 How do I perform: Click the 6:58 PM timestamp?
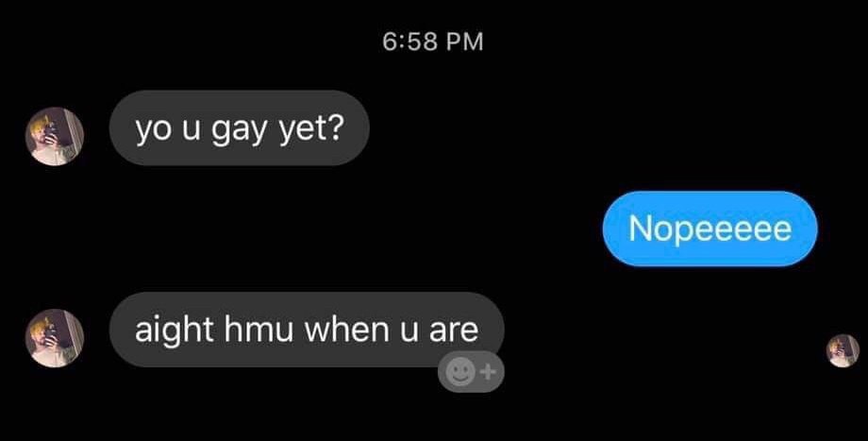pos(433,42)
